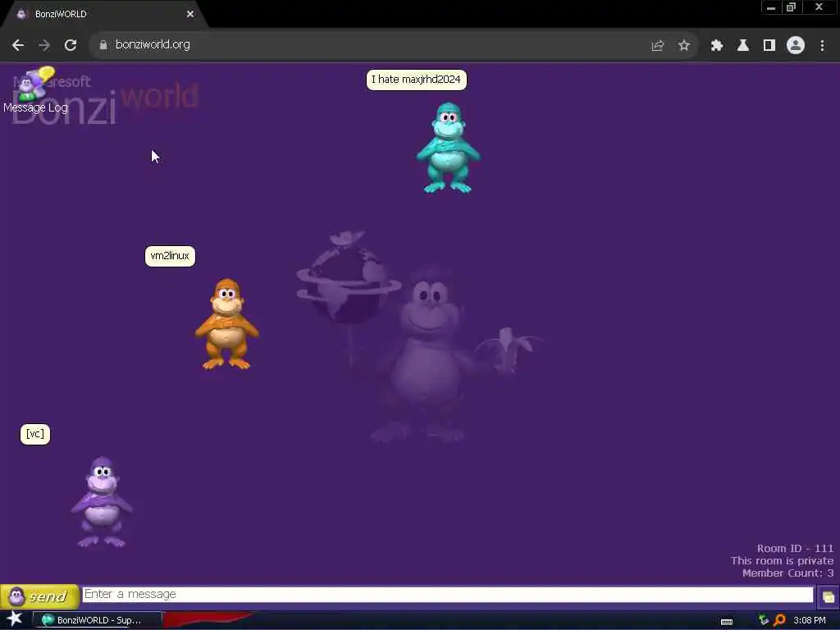Click the keyboard icon in system tray

(x=727, y=622)
